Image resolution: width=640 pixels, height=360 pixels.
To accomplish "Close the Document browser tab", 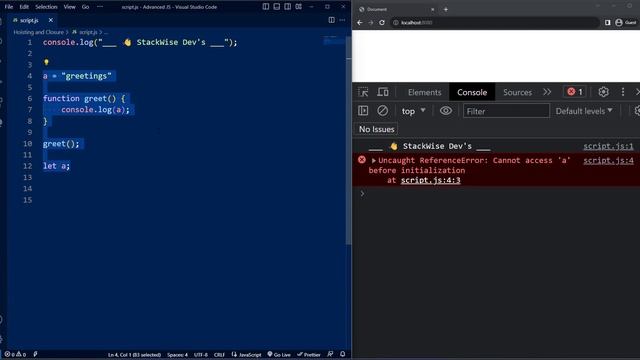I will [433, 9].
